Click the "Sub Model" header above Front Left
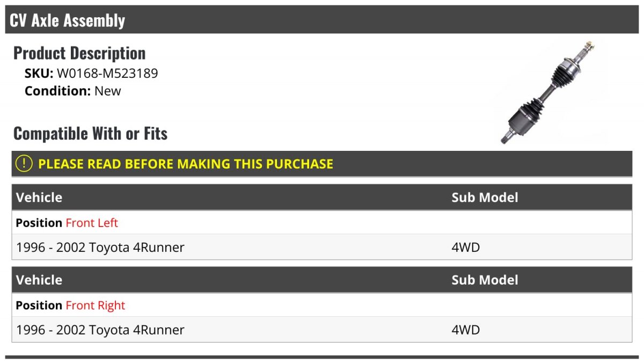 click(485, 198)
